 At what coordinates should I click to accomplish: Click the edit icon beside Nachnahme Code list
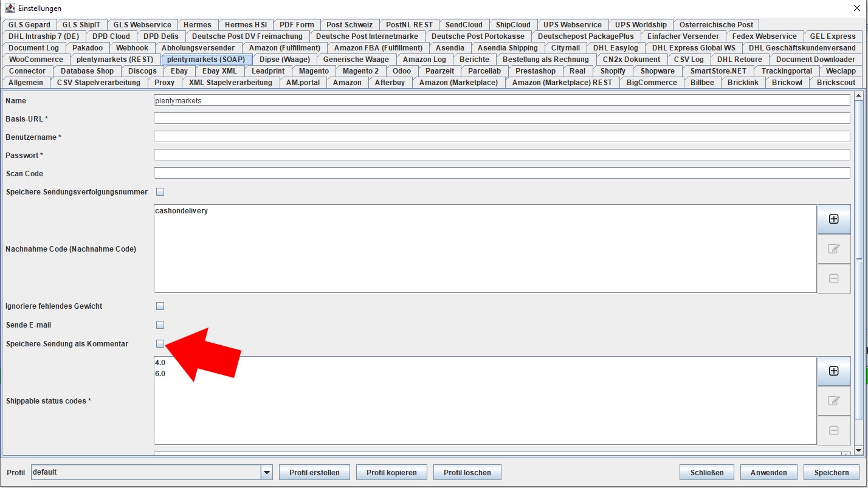pyautogui.click(x=833, y=249)
